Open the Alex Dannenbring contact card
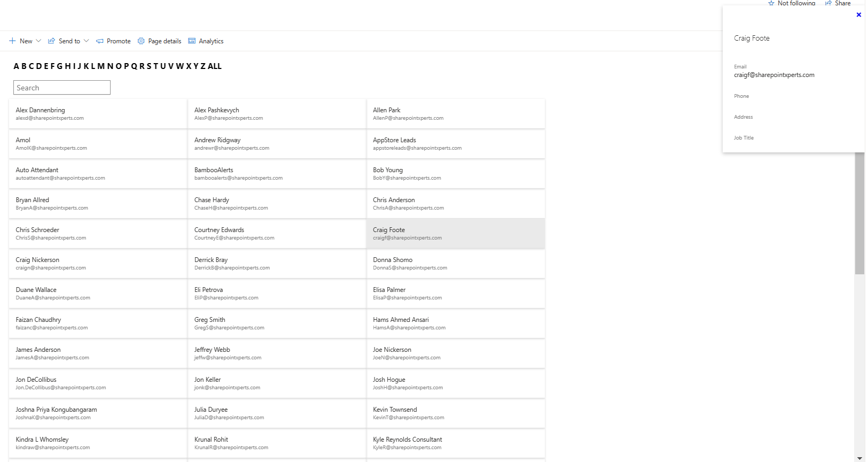This screenshot has width=868, height=462. pyautogui.click(x=98, y=114)
